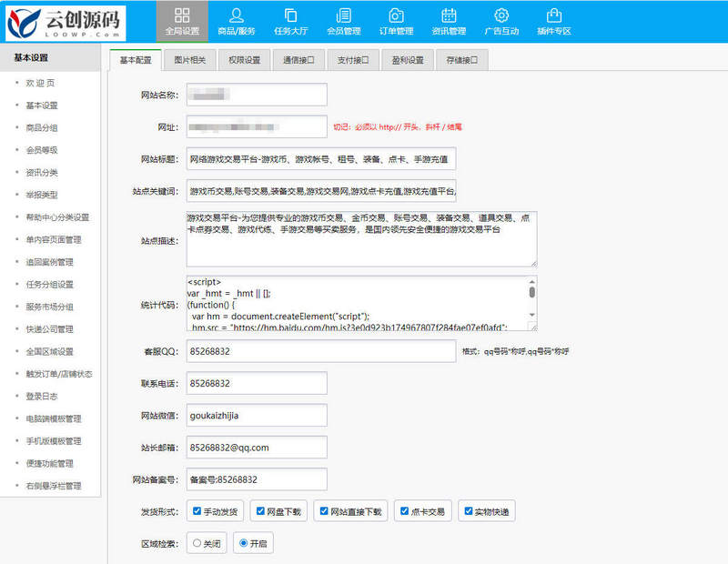Screen dimensions: 728x564
Task: Click the 客服QQ input field
Action: 321,351
